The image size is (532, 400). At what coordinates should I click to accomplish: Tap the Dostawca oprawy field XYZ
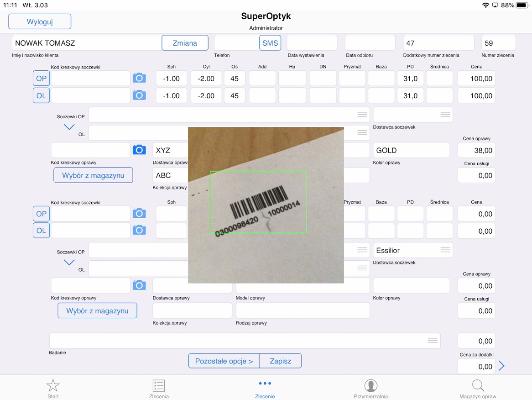pos(171,150)
